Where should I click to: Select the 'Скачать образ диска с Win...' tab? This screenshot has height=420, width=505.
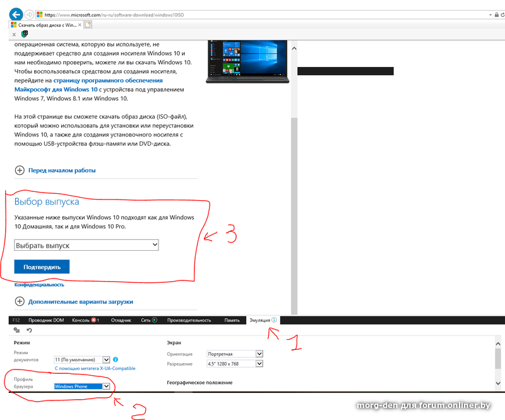point(46,25)
